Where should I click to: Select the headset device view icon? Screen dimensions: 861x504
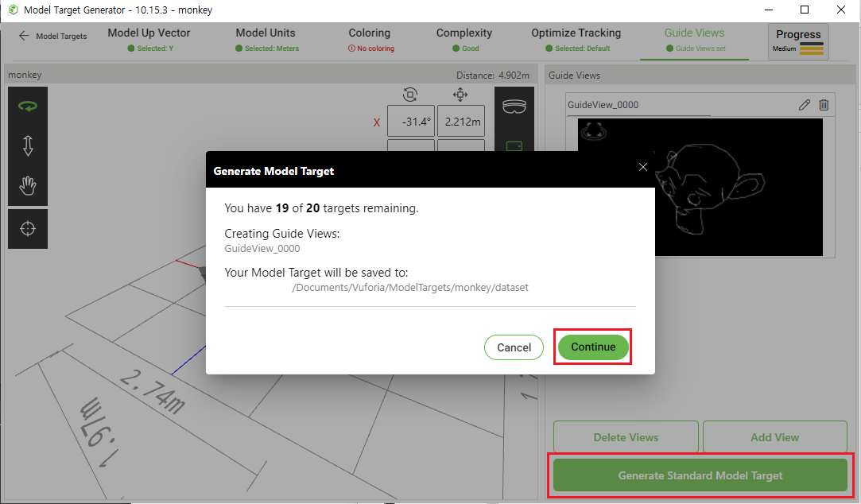pos(514,107)
